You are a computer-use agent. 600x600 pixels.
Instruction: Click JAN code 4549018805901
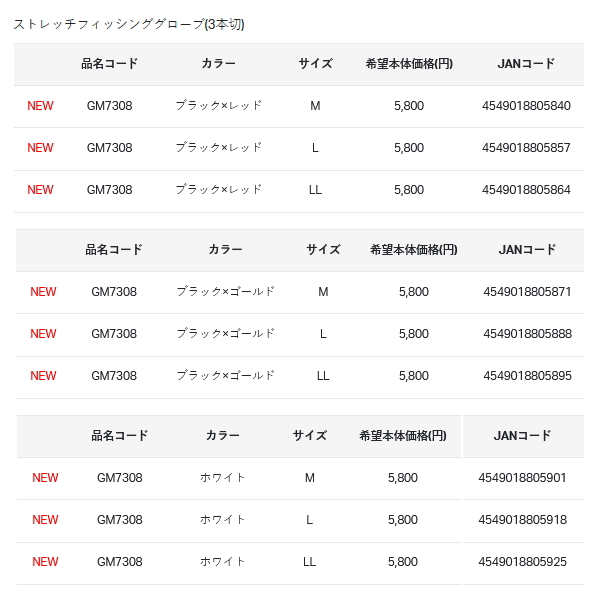tap(522, 478)
